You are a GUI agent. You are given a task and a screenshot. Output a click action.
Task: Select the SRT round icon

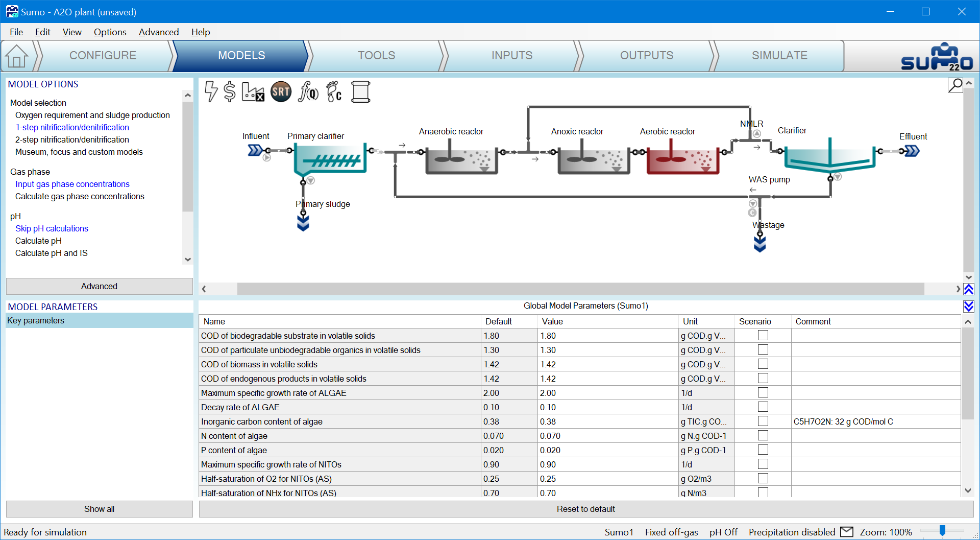point(281,92)
